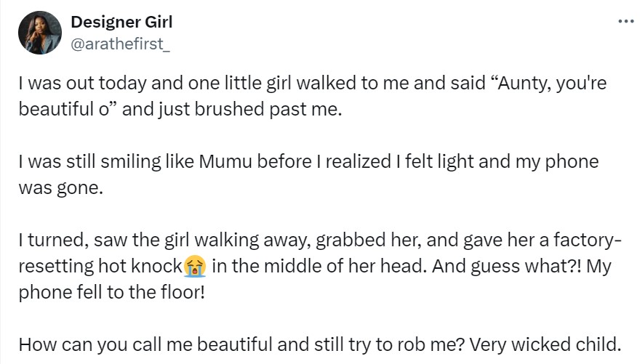
Task: Click the Designer Girl profile picture
Action: (x=39, y=33)
